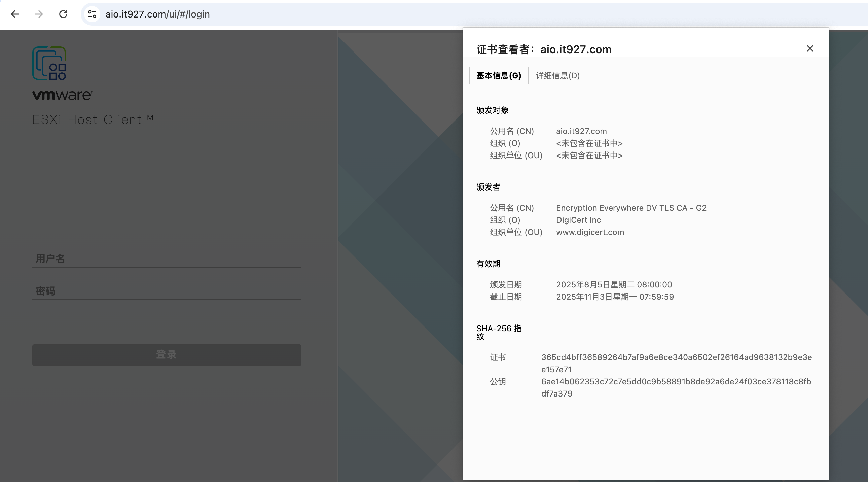Click the ESXi Host Client™ title text
The width and height of the screenshot is (868, 482).
pyautogui.click(x=93, y=119)
